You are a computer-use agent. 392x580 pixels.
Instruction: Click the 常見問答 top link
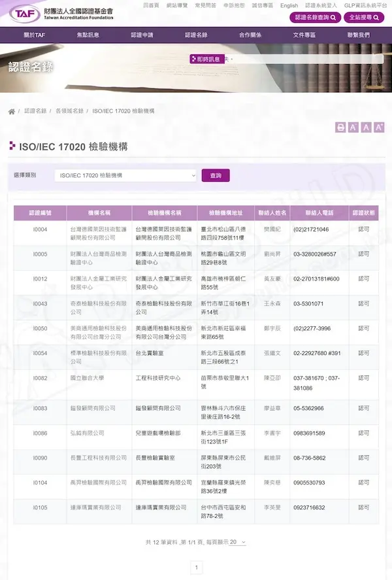(x=205, y=5)
